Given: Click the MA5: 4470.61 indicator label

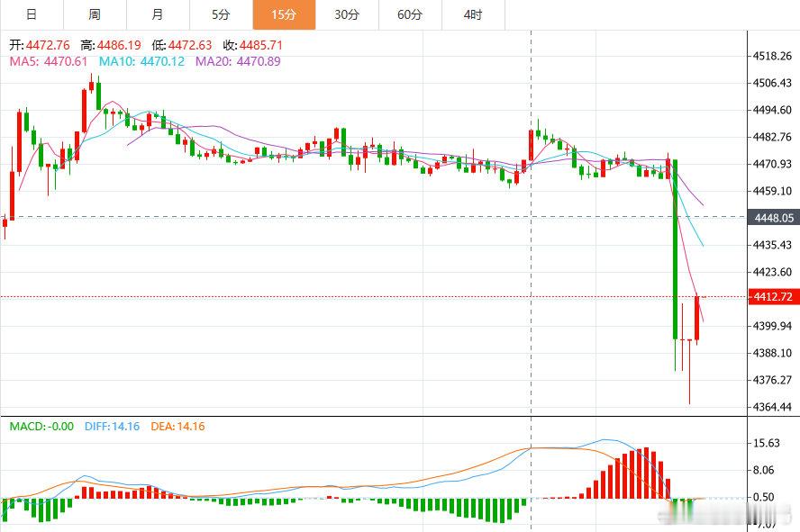Looking at the screenshot, I should 49,61.
